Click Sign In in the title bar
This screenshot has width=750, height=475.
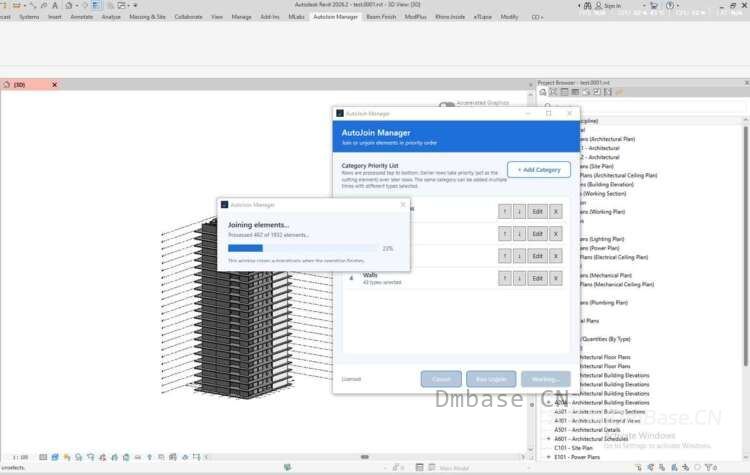click(612, 6)
